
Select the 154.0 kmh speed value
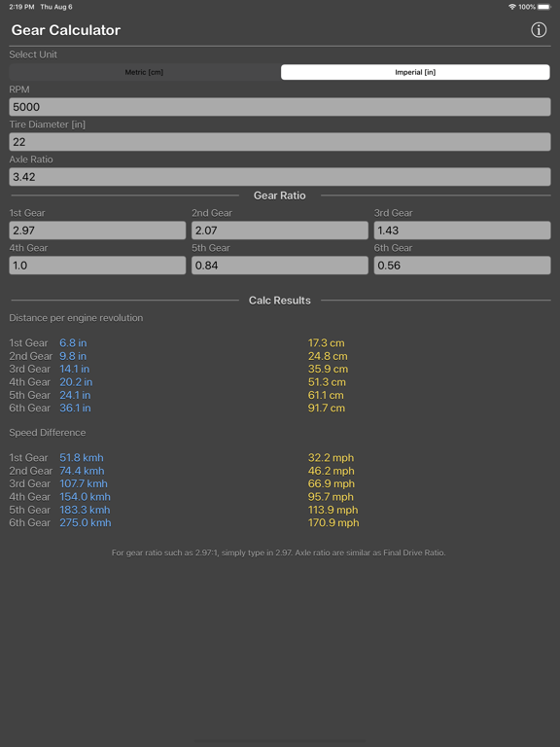85,497
